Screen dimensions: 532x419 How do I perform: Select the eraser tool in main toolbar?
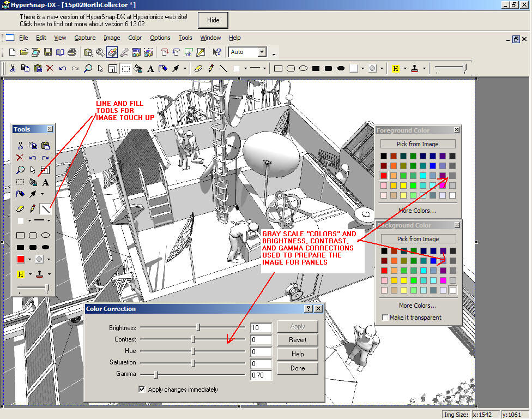click(198, 69)
